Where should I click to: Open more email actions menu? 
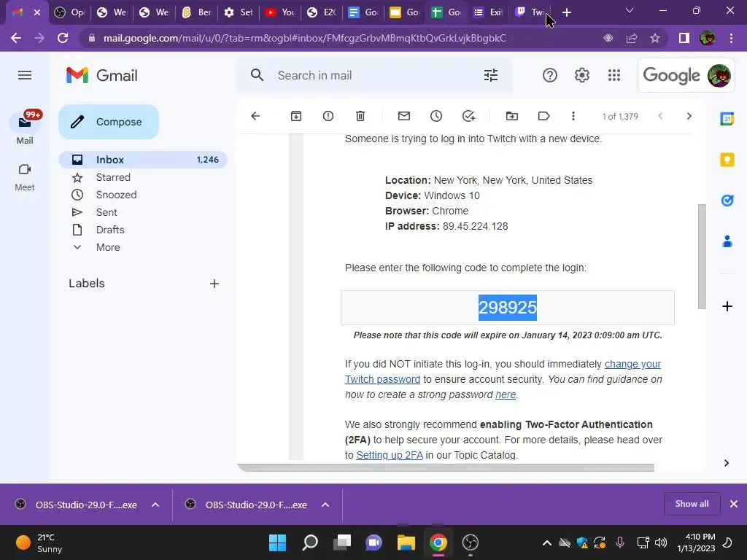[x=573, y=116]
